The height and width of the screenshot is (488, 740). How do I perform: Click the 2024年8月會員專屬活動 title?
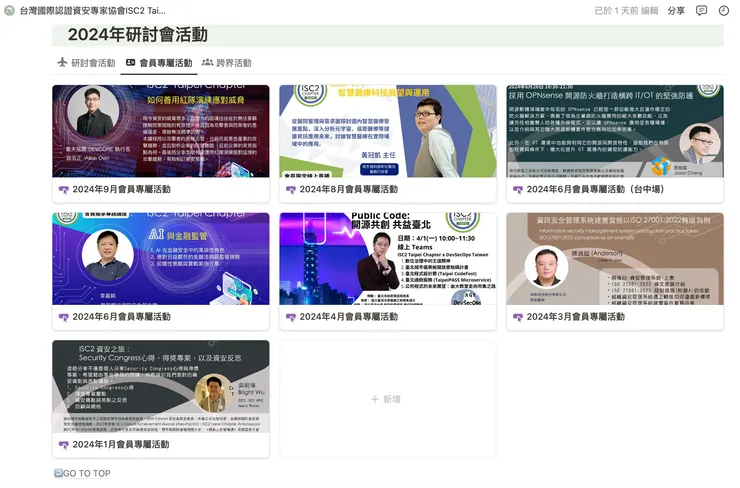coord(348,189)
